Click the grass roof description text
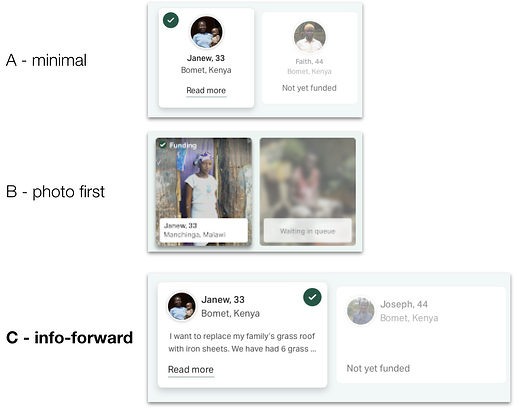This screenshot has height=412, width=519. 242,342
